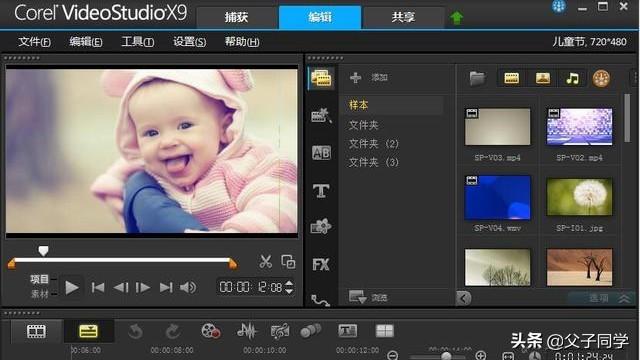Click the import media files folder icon

tap(477, 78)
